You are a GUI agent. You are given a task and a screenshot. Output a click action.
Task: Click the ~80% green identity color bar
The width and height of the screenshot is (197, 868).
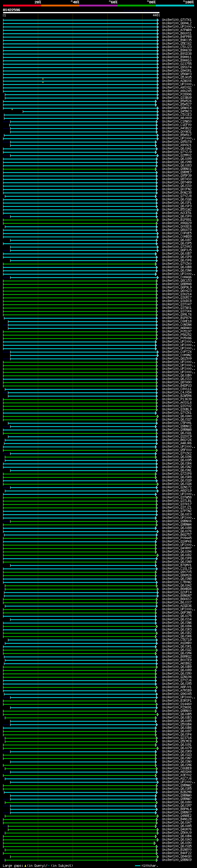(x=137, y=6)
